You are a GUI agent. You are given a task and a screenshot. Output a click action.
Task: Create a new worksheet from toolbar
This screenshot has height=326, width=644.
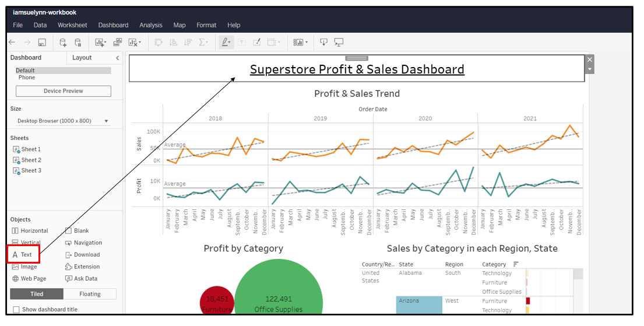(x=99, y=42)
